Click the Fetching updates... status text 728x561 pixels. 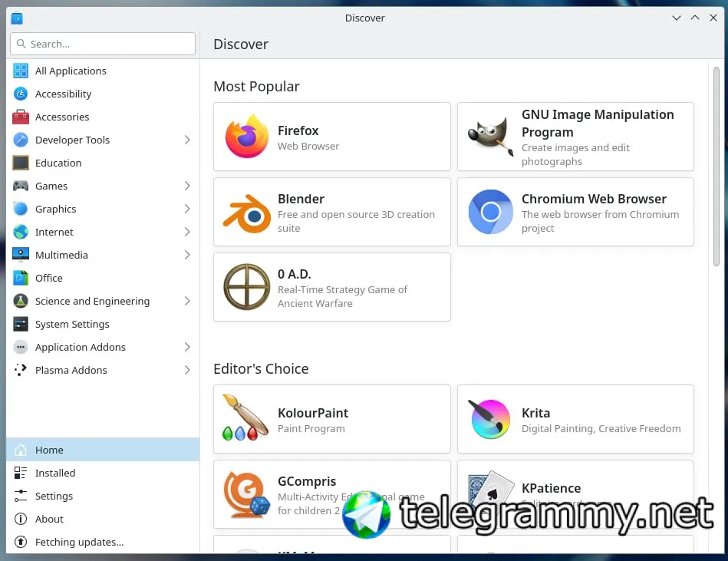(x=79, y=542)
